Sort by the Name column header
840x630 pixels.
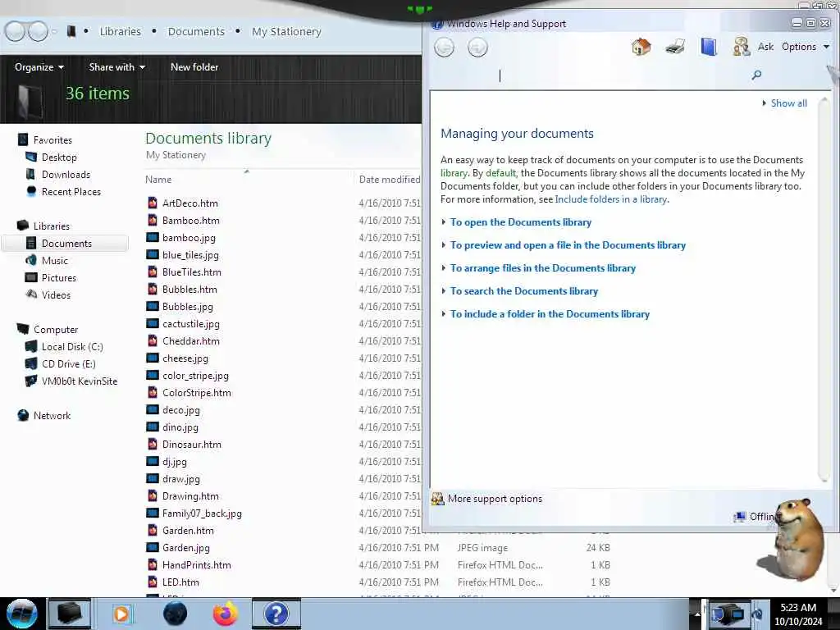pyautogui.click(x=158, y=180)
